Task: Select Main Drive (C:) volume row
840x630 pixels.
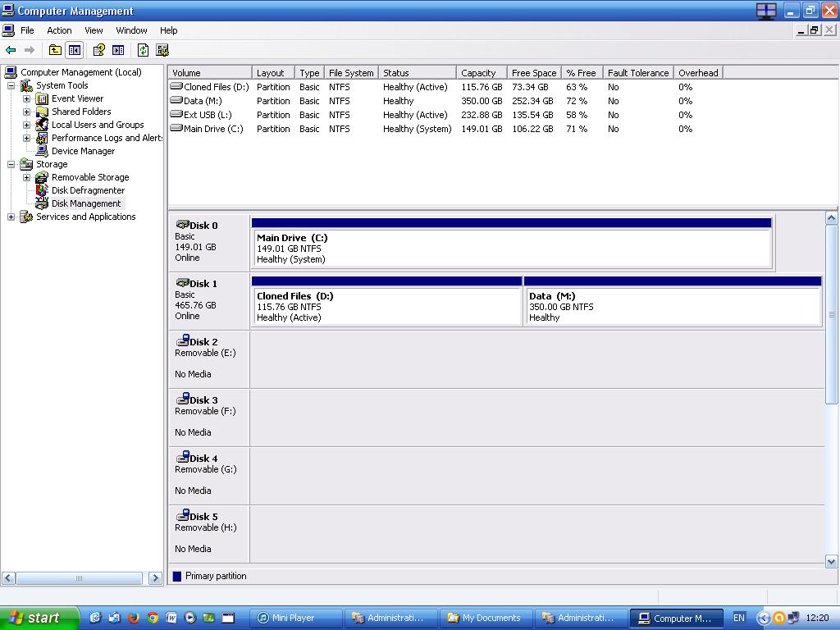Action: [x=431, y=129]
